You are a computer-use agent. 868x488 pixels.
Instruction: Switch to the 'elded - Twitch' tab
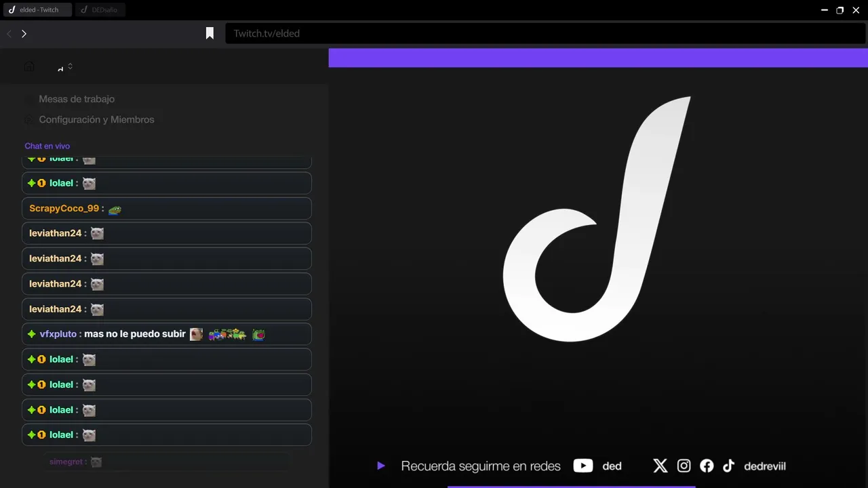pyautogui.click(x=37, y=10)
